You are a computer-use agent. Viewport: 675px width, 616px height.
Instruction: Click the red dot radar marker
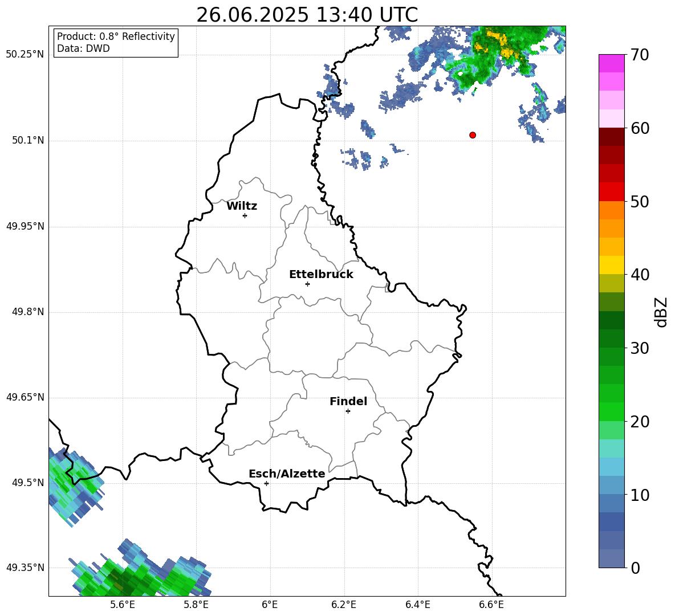tap(473, 135)
